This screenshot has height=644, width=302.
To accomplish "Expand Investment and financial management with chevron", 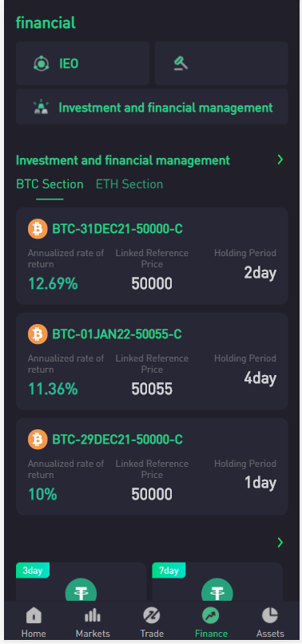I will click(280, 160).
